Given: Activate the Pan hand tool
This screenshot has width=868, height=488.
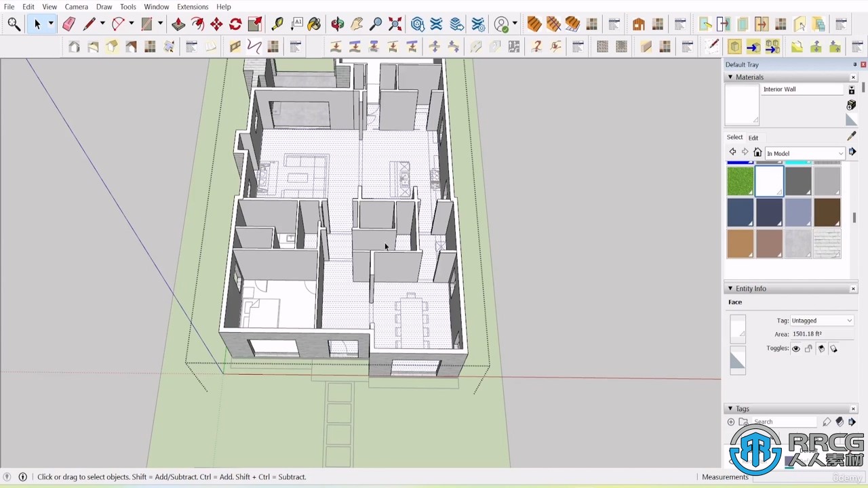Looking at the screenshot, I should [357, 24].
